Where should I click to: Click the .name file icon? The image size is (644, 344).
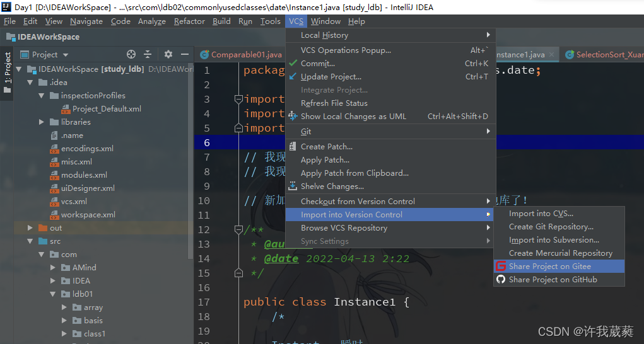pos(54,135)
